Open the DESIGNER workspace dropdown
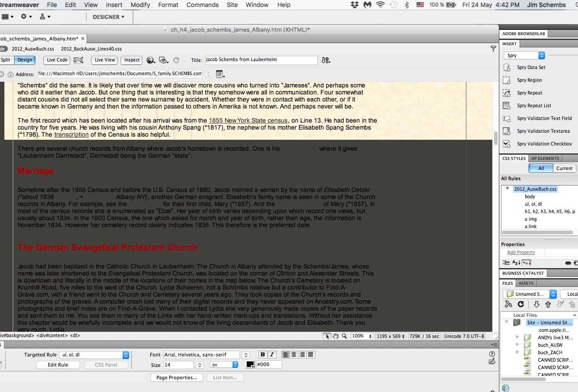578x392 pixels. (x=109, y=17)
